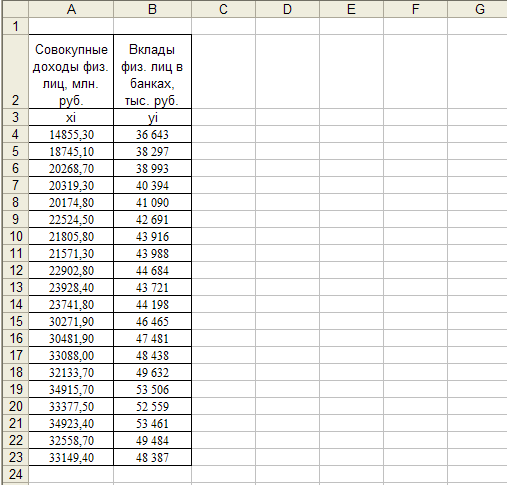Click the cell labeled xi

pyautogui.click(x=71, y=117)
